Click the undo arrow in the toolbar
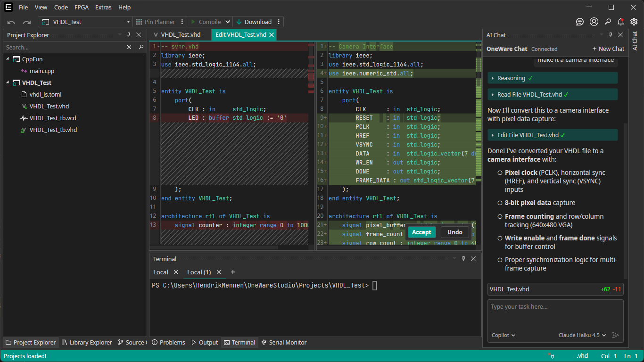This screenshot has width=644, height=362. [11, 22]
